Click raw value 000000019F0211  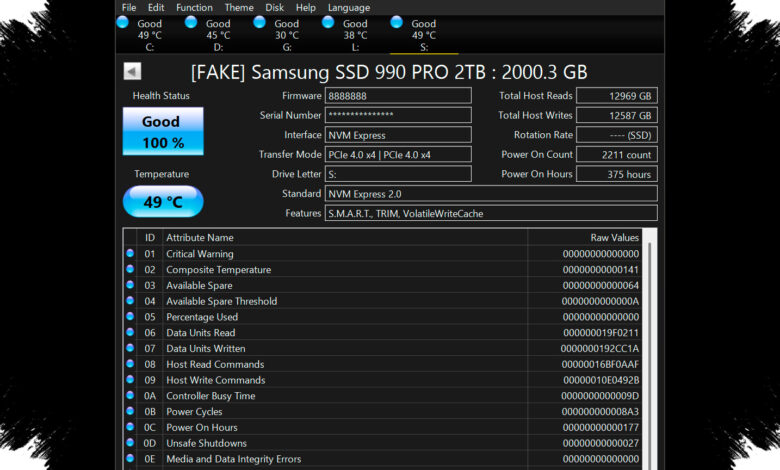601,333
